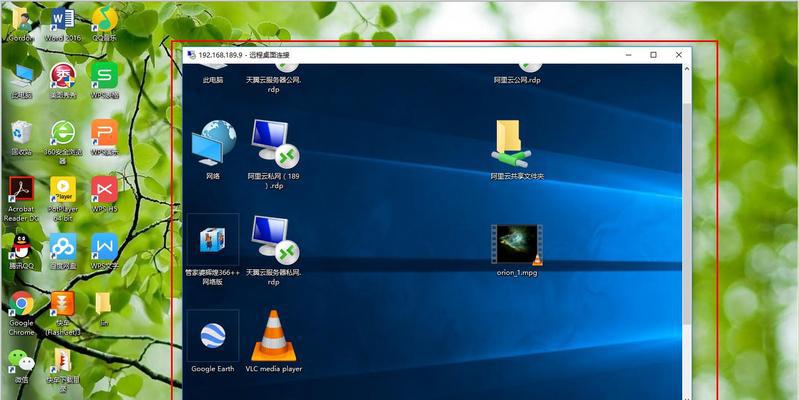
Task: Launch Google Earth in the remote desktop
Action: coord(213,335)
